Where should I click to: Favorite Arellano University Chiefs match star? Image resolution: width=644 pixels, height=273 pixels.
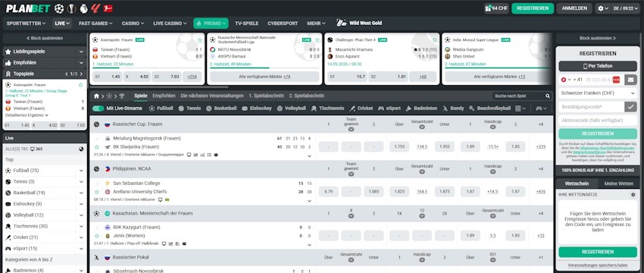click(97, 192)
